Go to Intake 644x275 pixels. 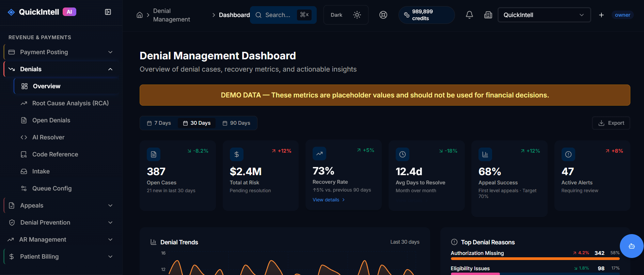coord(66,171)
